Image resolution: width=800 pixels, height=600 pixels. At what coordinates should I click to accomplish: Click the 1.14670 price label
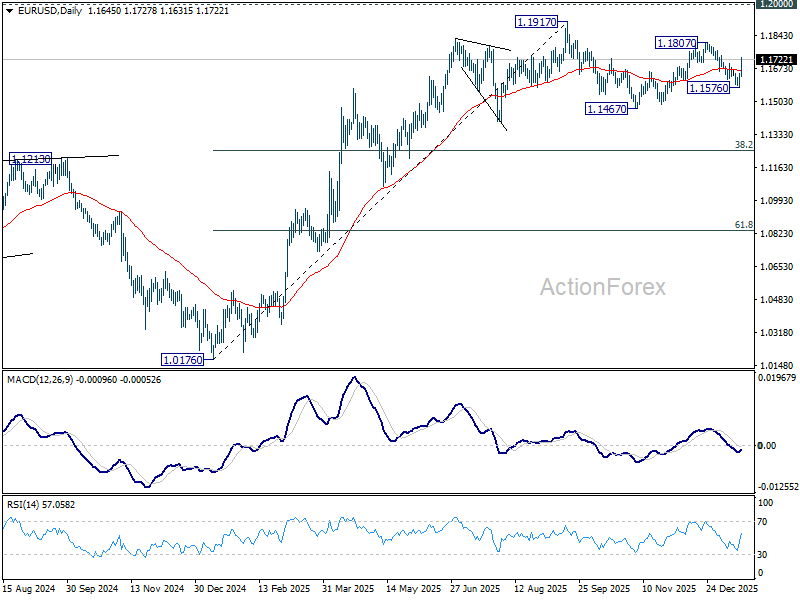coord(606,109)
